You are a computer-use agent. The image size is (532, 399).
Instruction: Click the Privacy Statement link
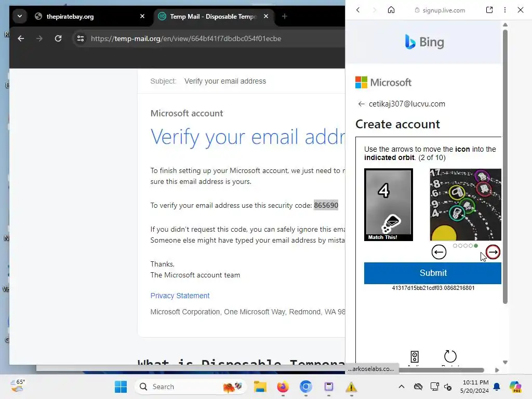[180, 296]
